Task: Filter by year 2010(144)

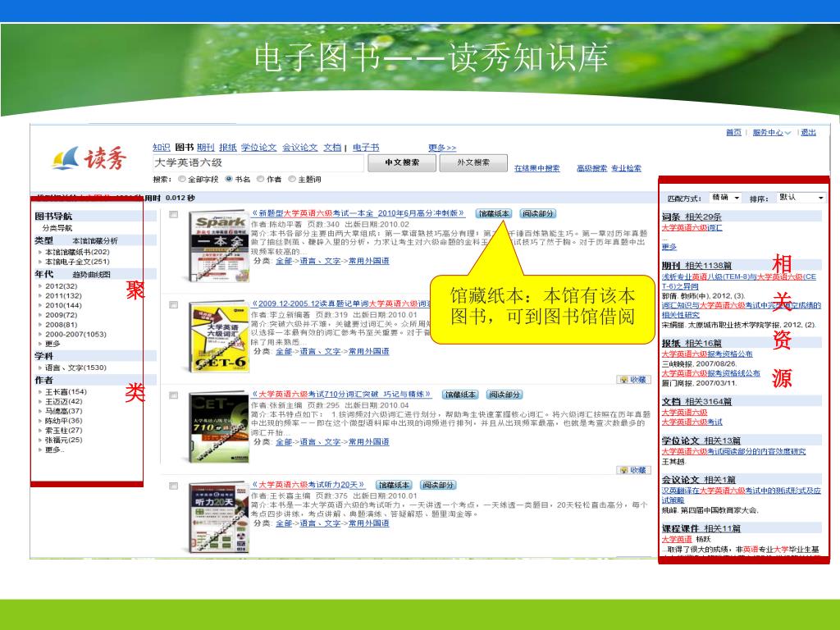Action: point(63,305)
